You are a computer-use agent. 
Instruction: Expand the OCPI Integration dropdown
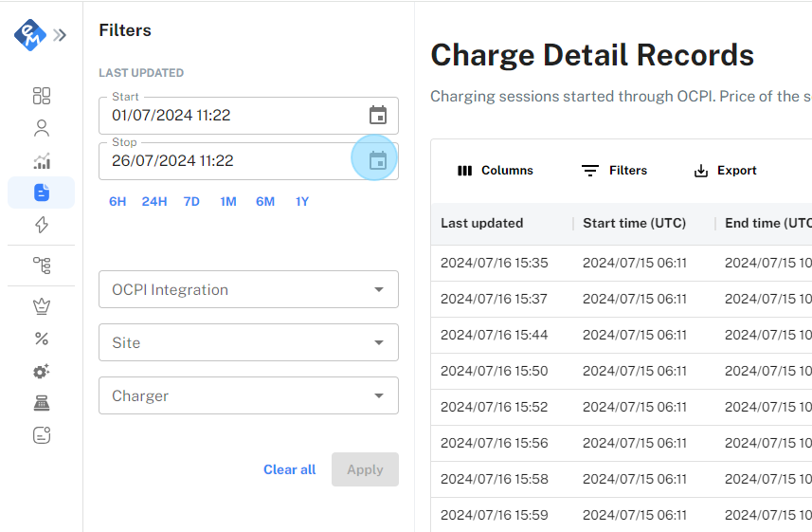(248, 290)
